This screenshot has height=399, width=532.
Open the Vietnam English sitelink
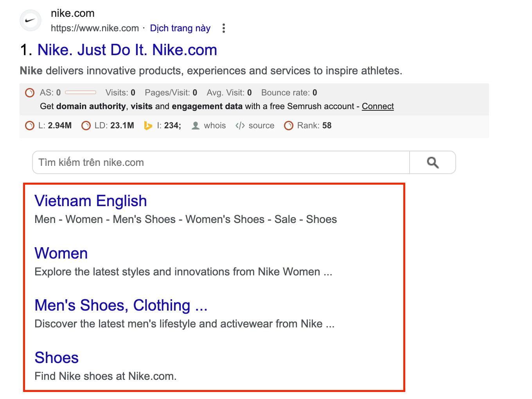point(91,201)
